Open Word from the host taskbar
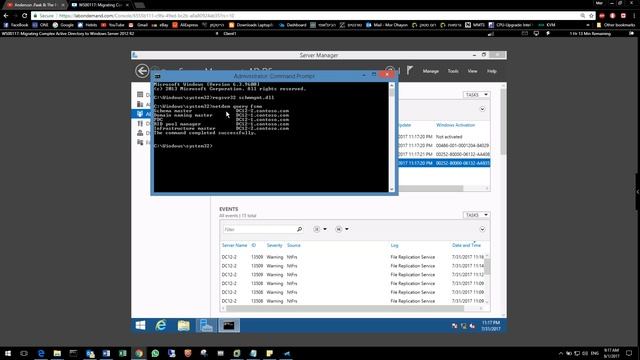The width and height of the screenshot is (640, 360). click(106, 353)
